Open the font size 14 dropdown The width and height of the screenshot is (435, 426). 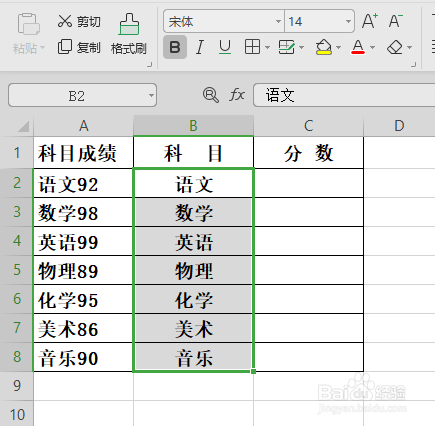[x=348, y=22]
